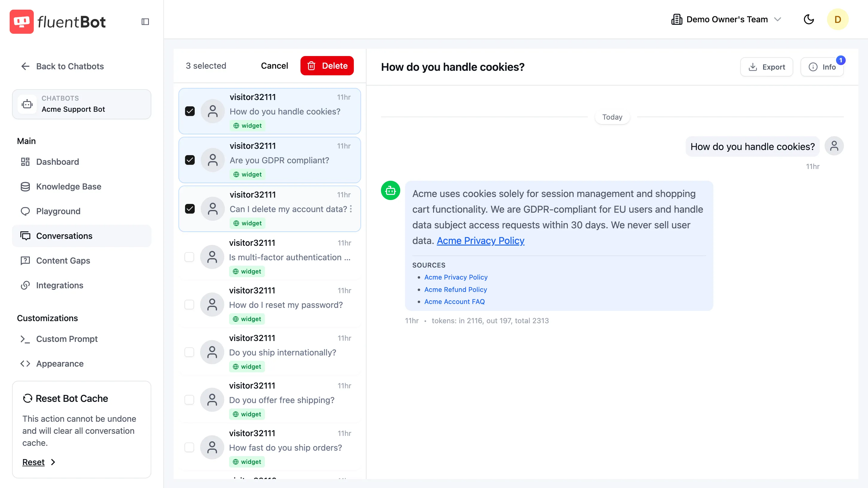Open the 'How fast do you ship orders?' conversation
Screen dimensions: 868x488
[269, 448]
